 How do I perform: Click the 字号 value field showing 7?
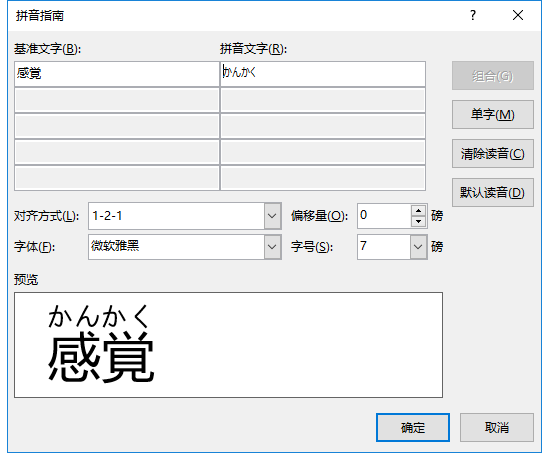(384, 247)
